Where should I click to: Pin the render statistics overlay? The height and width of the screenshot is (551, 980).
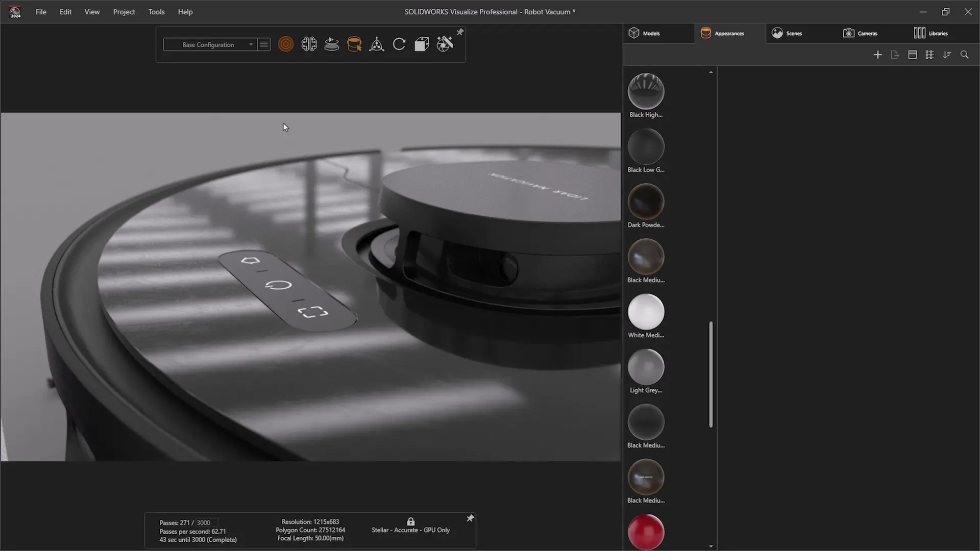click(x=470, y=518)
